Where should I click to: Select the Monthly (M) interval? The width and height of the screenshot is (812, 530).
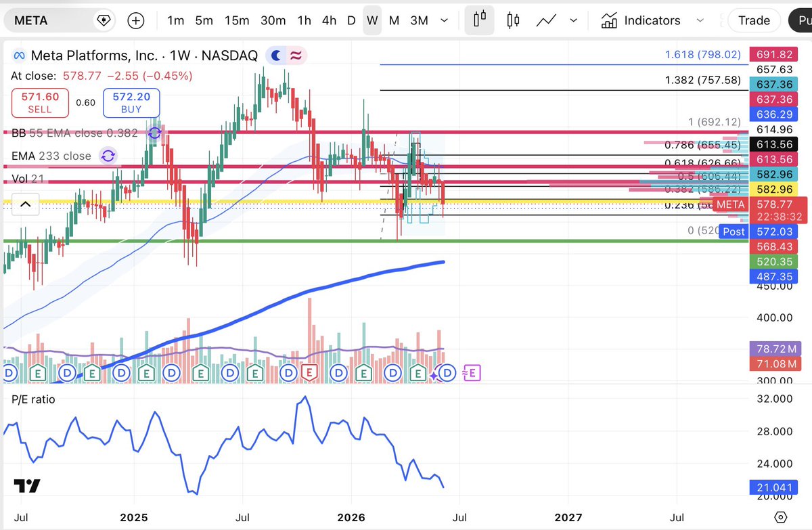pyautogui.click(x=394, y=20)
